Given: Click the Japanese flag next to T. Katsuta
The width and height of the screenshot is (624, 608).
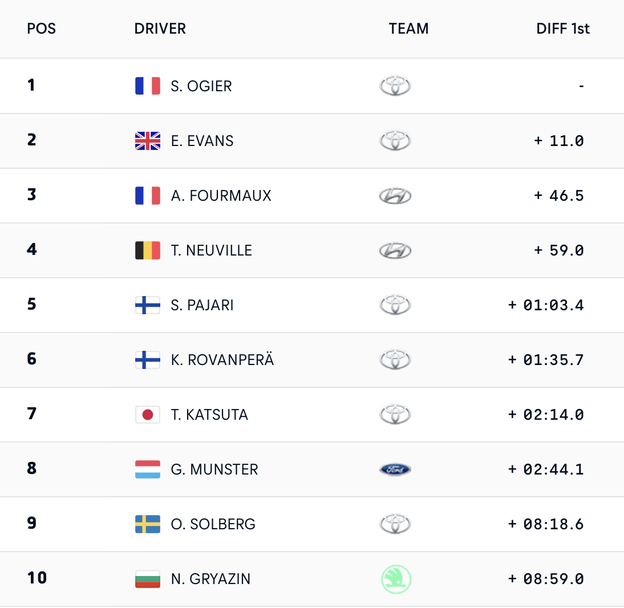Looking at the screenshot, I should [147, 414].
